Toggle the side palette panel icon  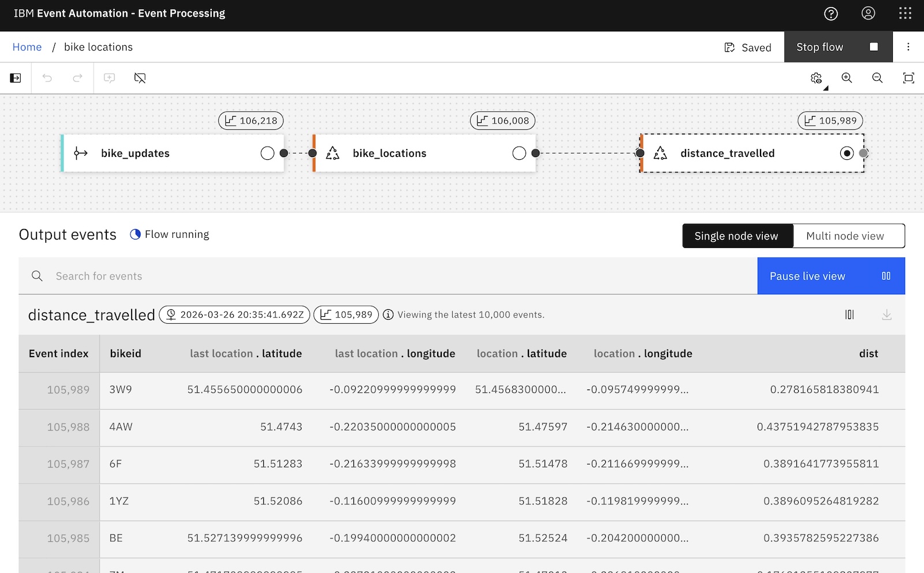tap(16, 78)
